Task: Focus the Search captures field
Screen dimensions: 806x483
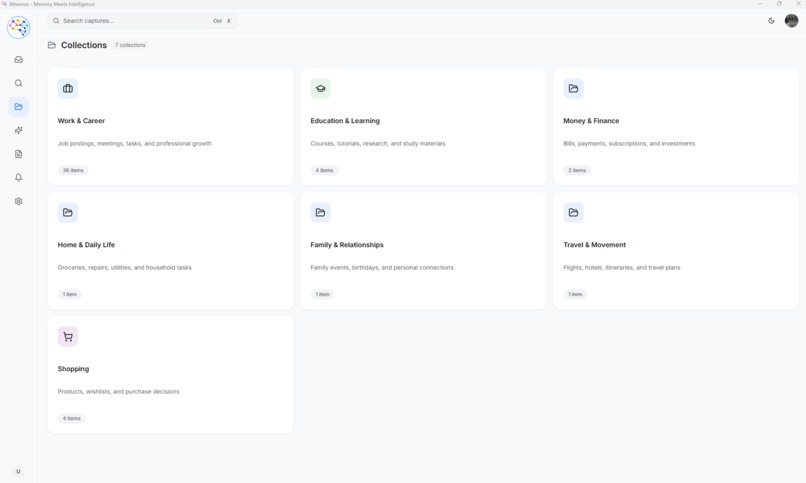Action: click(x=142, y=21)
